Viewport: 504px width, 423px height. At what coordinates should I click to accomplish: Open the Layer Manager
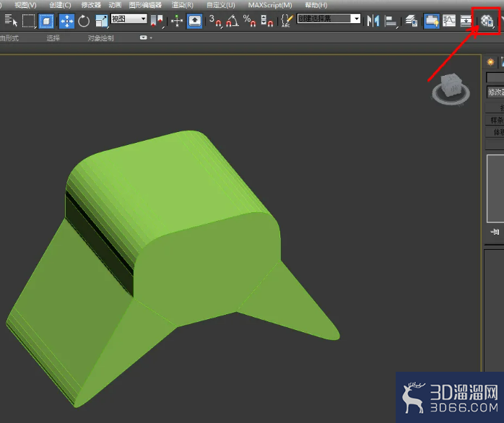point(411,21)
